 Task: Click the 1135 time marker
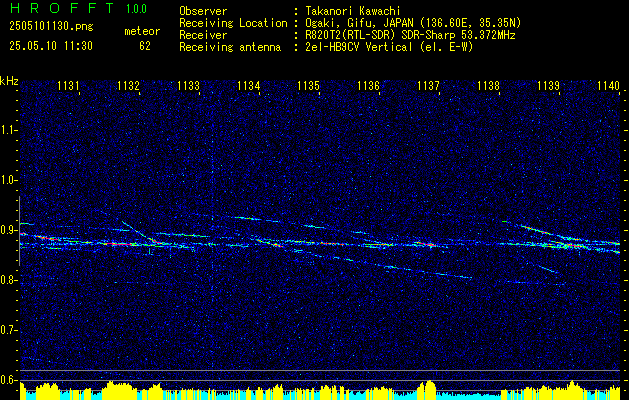point(308,85)
